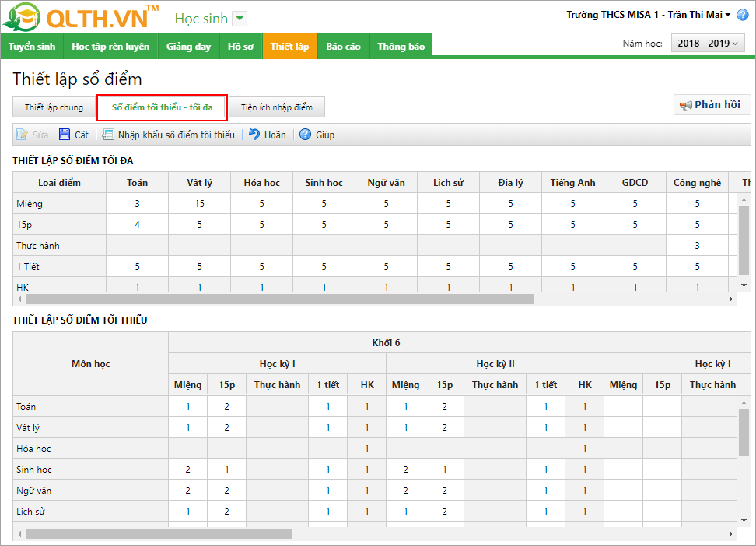756x546 pixels.
Task: Open the Học tập rèn luyện menu
Action: pyautogui.click(x=110, y=47)
